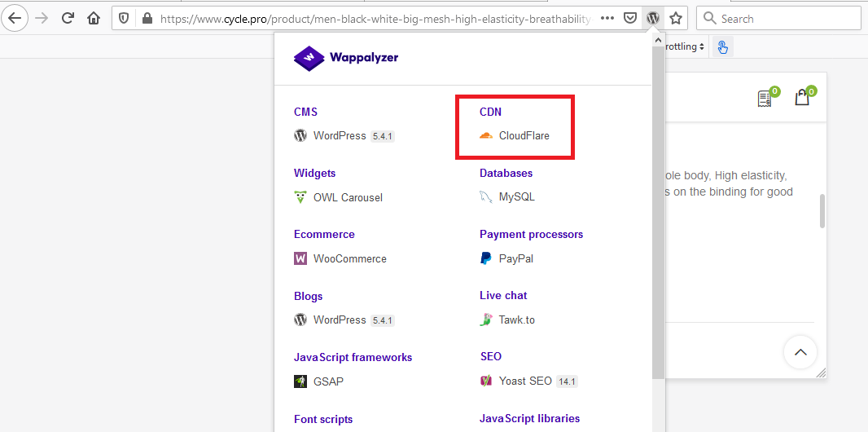This screenshot has height=432, width=868.
Task: Open the Widgets category link
Action: tap(314, 173)
